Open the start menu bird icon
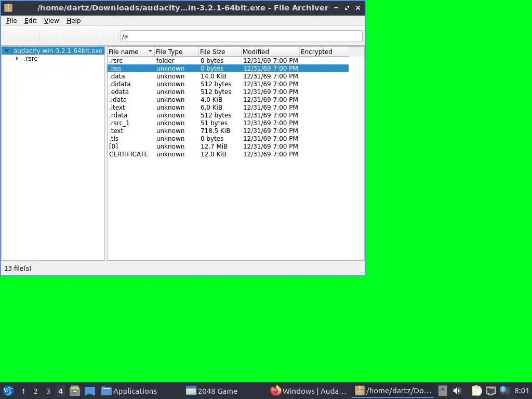The image size is (532, 399). click(x=8, y=391)
